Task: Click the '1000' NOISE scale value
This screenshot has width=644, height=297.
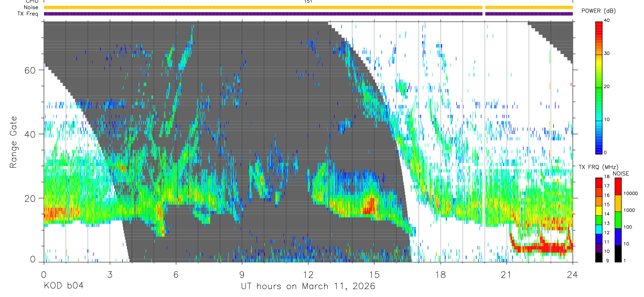Action: click(629, 210)
